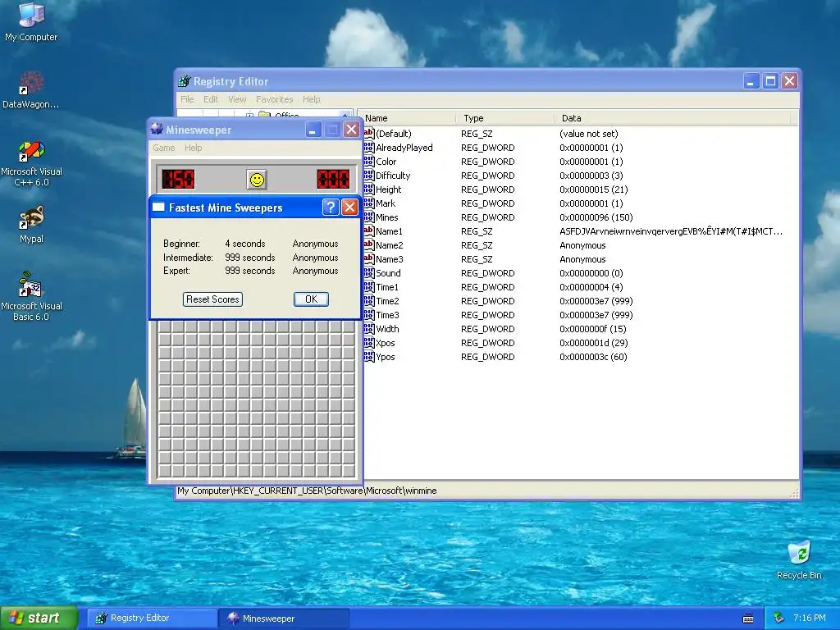Click the Height data value 0x00000015 (21)
The width and height of the screenshot is (840, 630).
(594, 189)
